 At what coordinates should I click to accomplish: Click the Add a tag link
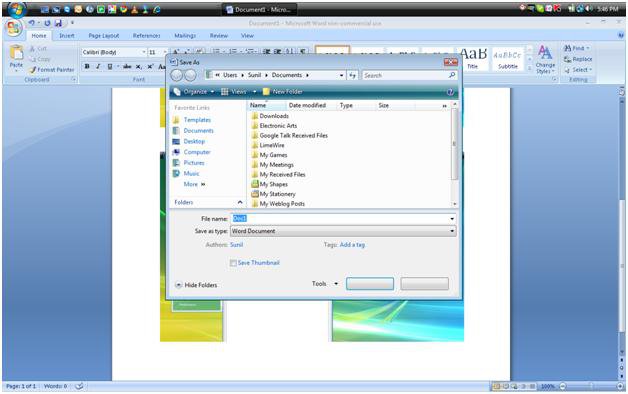pyautogui.click(x=352, y=245)
